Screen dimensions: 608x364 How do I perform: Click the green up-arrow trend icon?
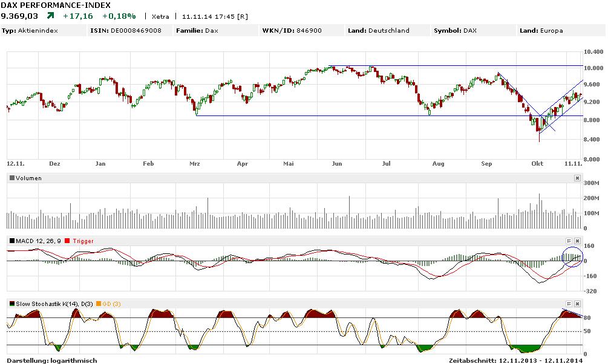50,16
